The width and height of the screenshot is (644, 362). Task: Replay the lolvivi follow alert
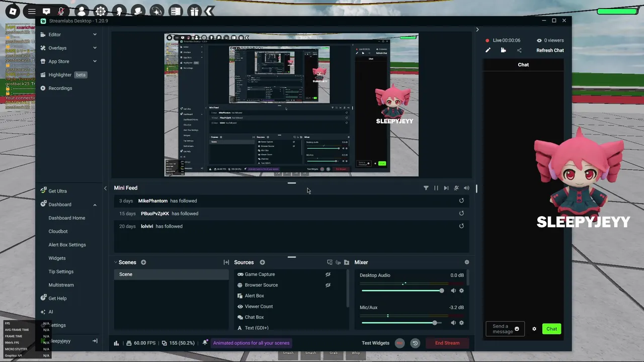click(x=461, y=226)
